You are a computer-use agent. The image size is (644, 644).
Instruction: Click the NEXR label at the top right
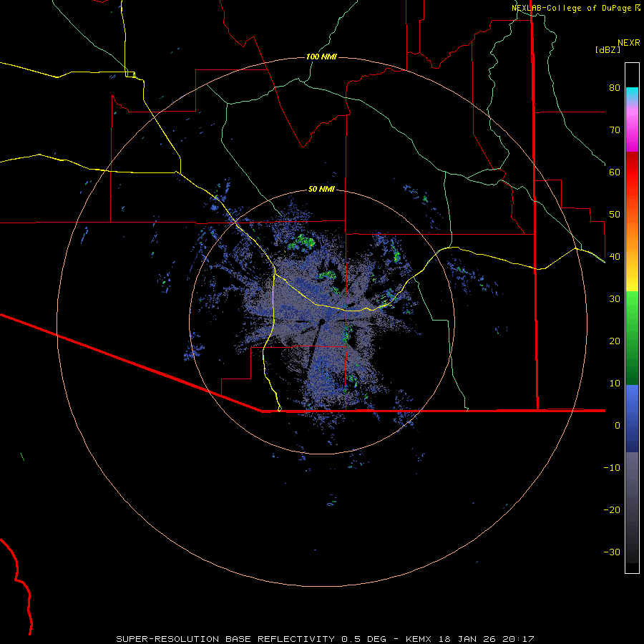[x=629, y=43]
